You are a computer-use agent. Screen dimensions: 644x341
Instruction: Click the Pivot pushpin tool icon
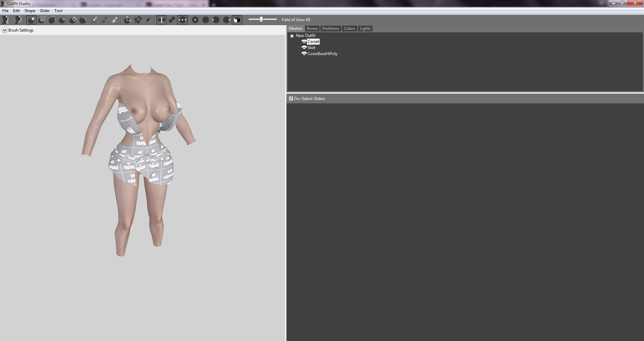138,20
